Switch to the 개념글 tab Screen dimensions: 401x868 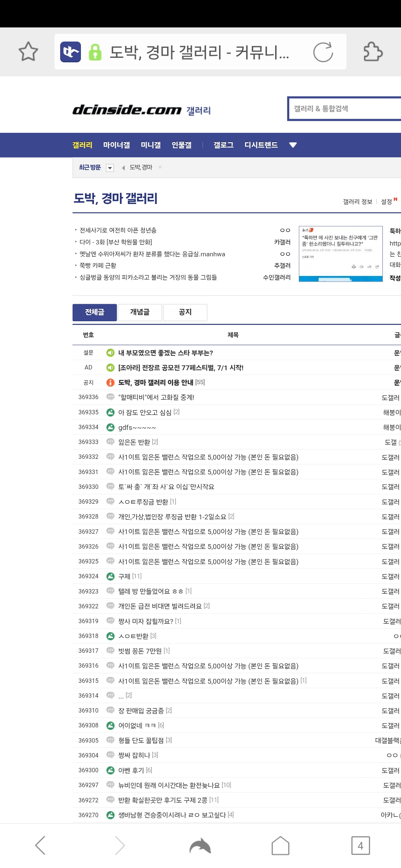pyautogui.click(x=140, y=312)
